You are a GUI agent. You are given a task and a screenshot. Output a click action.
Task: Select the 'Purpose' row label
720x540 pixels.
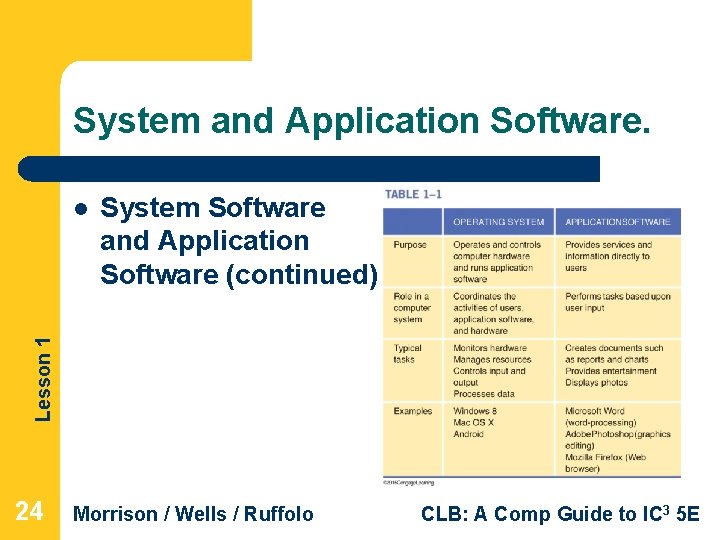(410, 245)
